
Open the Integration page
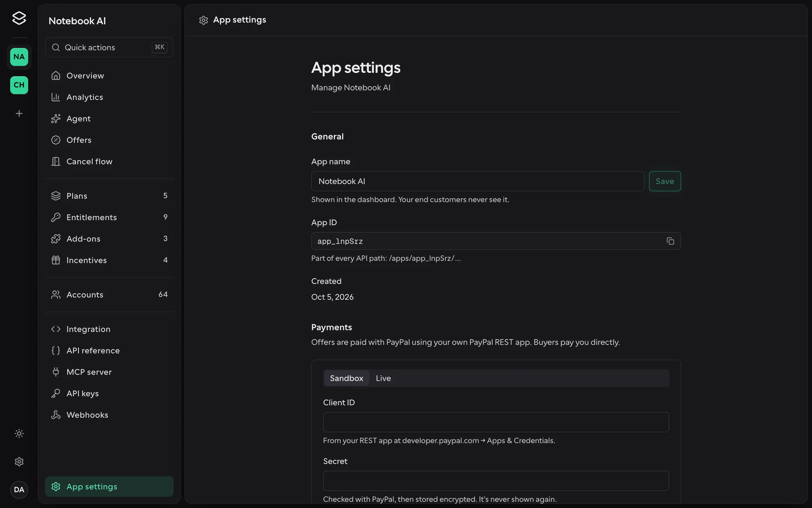coord(109,329)
